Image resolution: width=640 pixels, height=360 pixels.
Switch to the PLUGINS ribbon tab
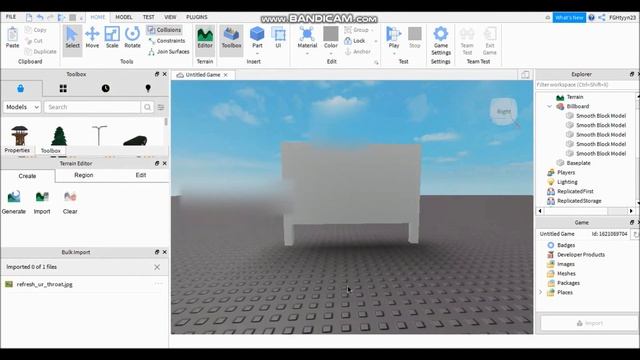(197, 17)
